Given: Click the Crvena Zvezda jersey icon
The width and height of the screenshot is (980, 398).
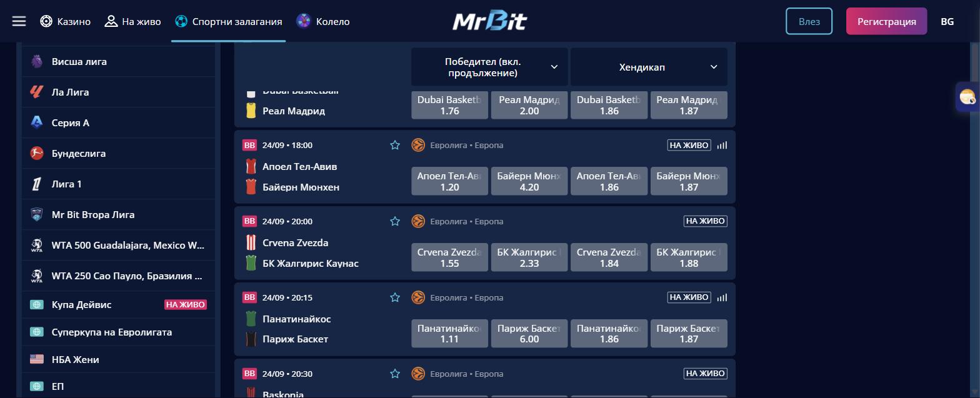Looking at the screenshot, I should click(x=251, y=242).
